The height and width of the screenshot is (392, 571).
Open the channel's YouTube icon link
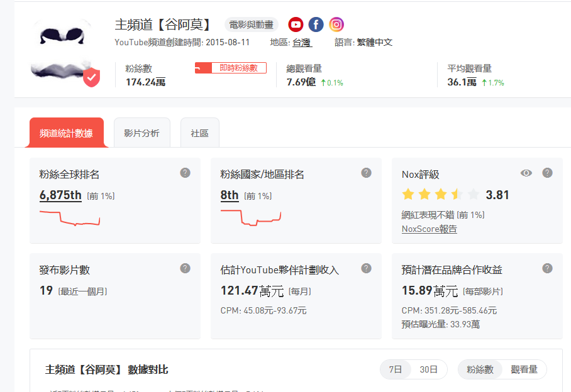tap(296, 24)
